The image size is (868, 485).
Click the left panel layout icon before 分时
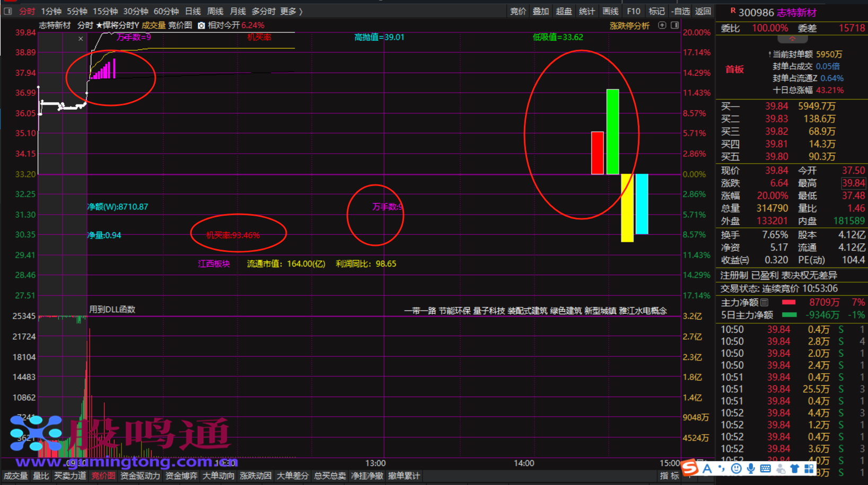point(8,11)
